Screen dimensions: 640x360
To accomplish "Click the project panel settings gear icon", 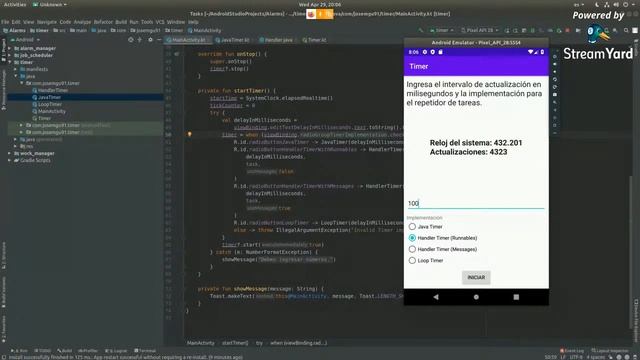I will click(150, 40).
